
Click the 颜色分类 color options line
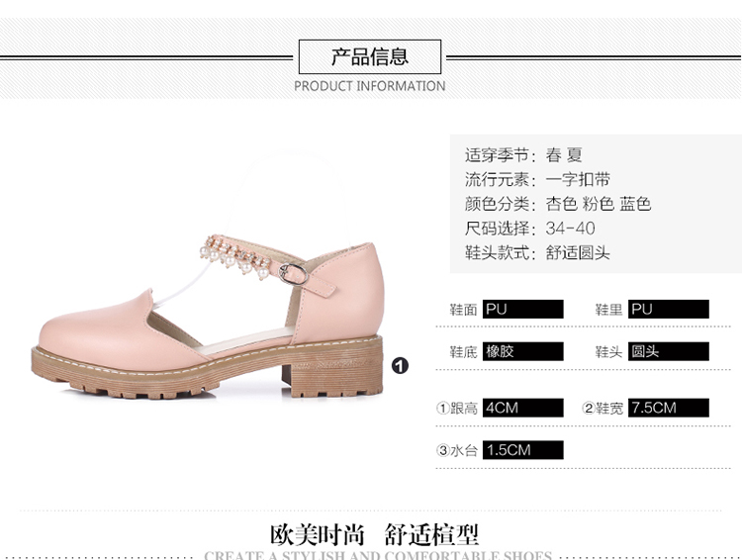tap(558, 204)
